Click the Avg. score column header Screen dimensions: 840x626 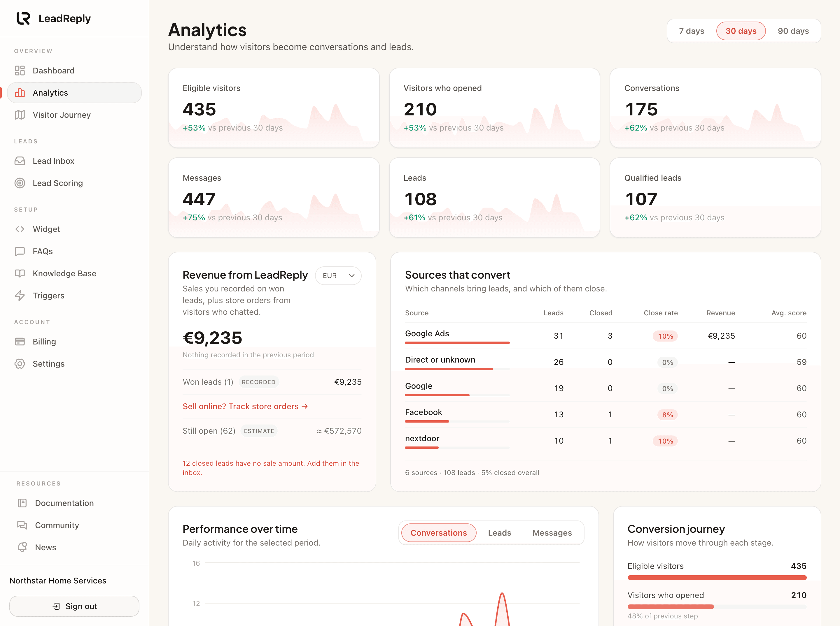tap(789, 313)
